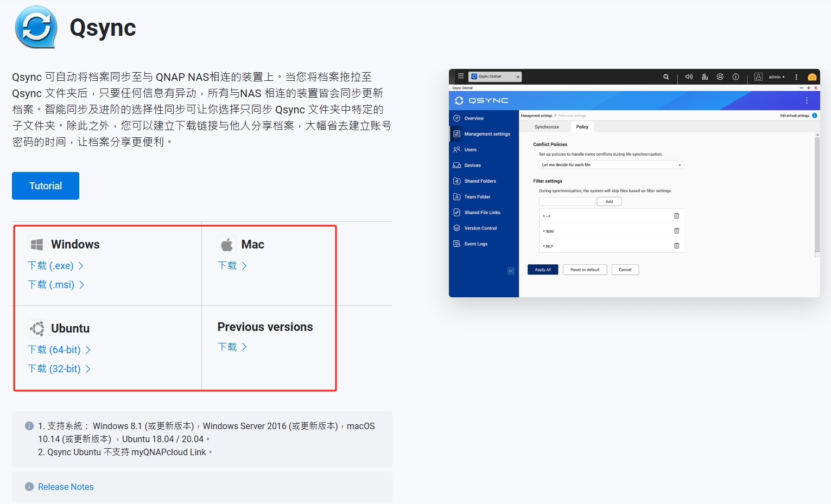
Task: Click the Apply All button
Action: click(x=543, y=270)
